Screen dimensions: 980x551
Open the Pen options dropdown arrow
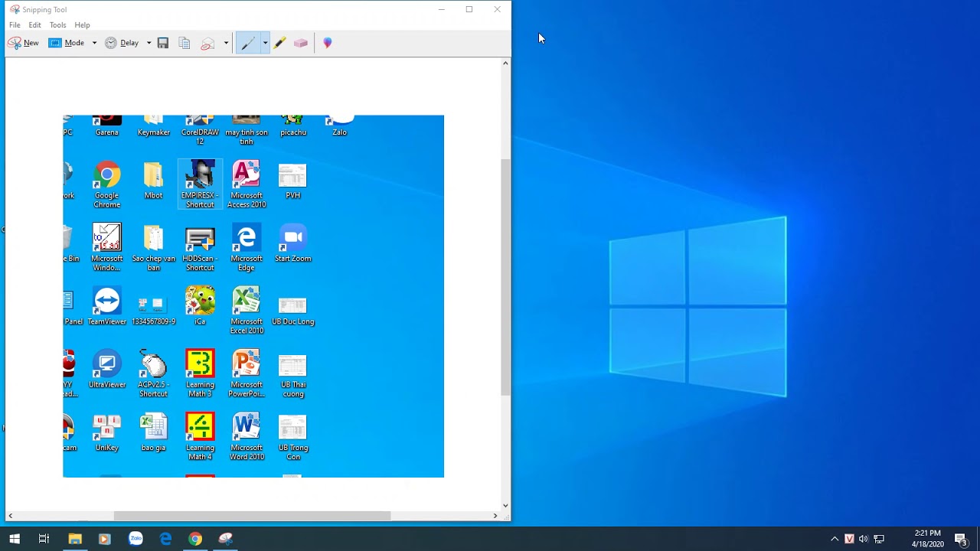[265, 43]
